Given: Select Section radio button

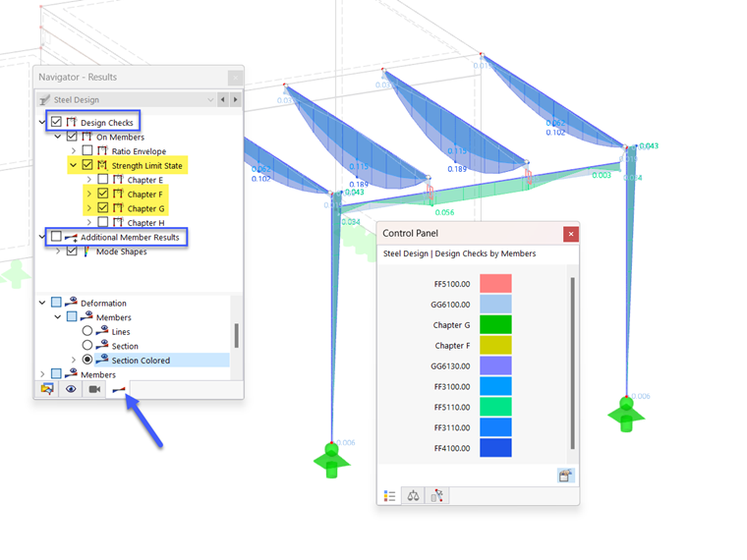Looking at the screenshot, I should (87, 345).
